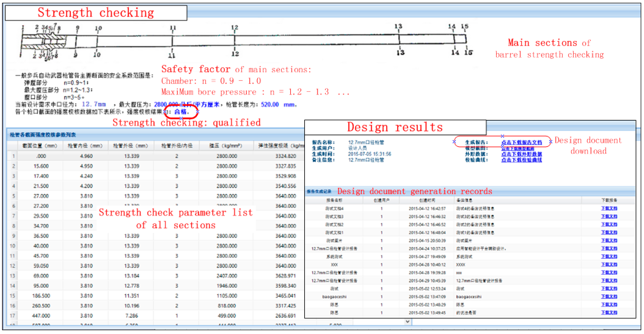The height and width of the screenshot is (334, 644).
Task: Click the 外形数据 download shape data link
Action: click(522, 154)
